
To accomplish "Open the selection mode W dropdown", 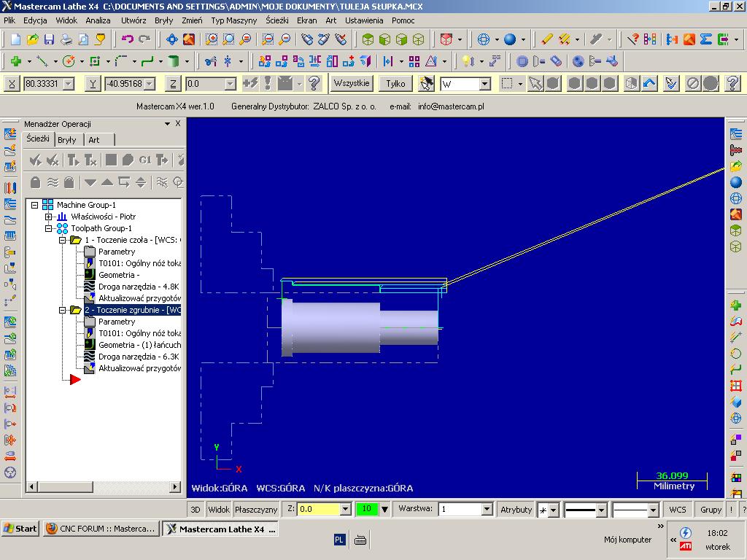I will click(485, 84).
